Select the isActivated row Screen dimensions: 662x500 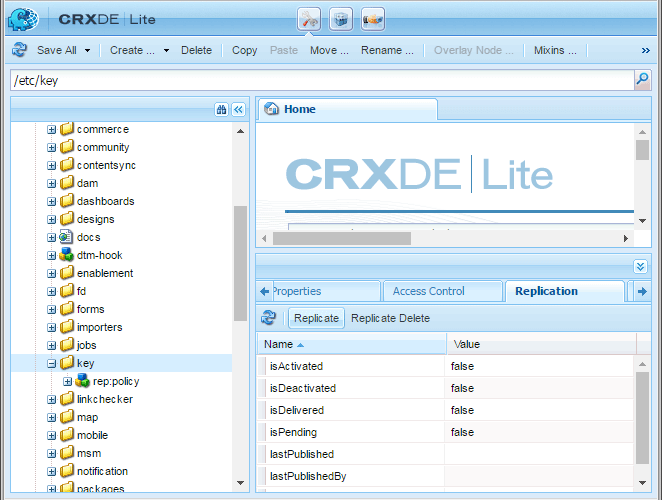[x=445, y=366]
